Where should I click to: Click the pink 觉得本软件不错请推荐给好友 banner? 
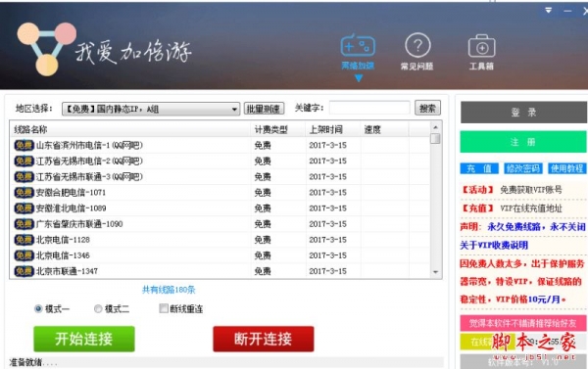523,323
